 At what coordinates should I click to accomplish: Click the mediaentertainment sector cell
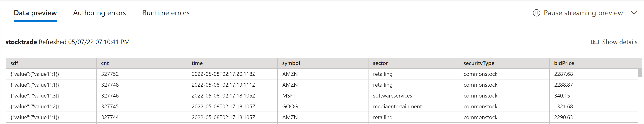[x=397, y=107]
